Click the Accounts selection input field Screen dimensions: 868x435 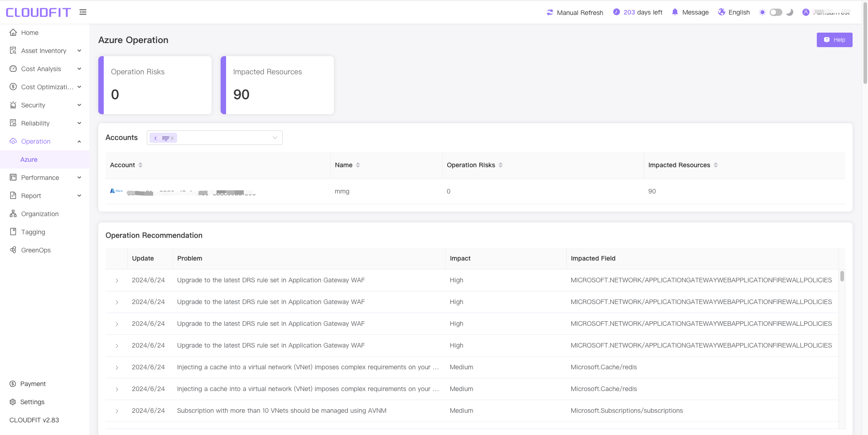click(215, 138)
